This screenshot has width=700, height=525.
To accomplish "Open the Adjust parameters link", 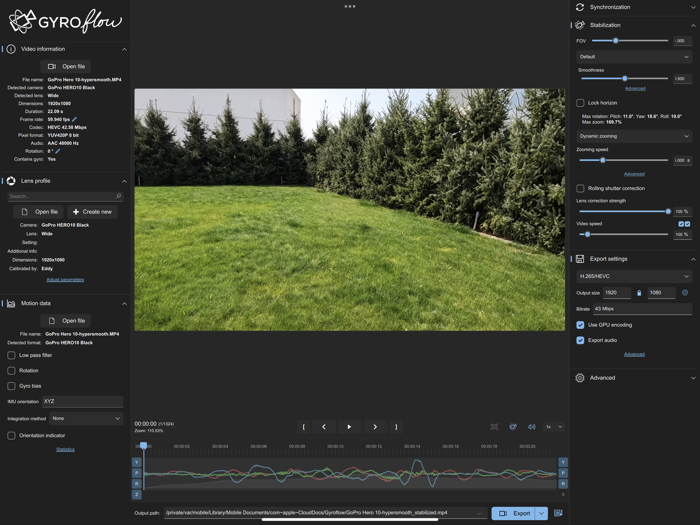I will [x=65, y=279].
